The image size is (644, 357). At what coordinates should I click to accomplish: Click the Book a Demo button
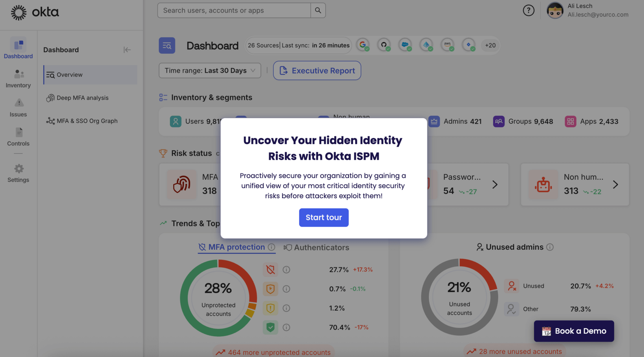click(x=574, y=331)
